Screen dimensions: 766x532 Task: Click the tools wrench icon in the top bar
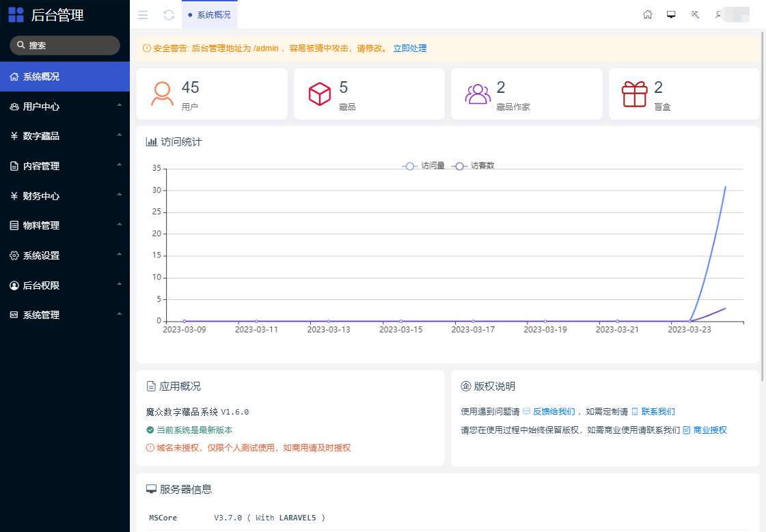click(x=695, y=14)
